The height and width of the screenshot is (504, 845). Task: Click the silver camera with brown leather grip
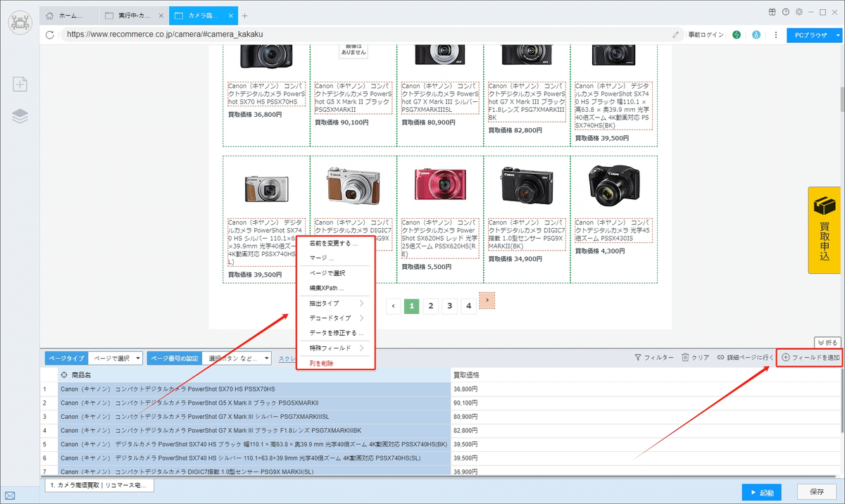tap(353, 187)
